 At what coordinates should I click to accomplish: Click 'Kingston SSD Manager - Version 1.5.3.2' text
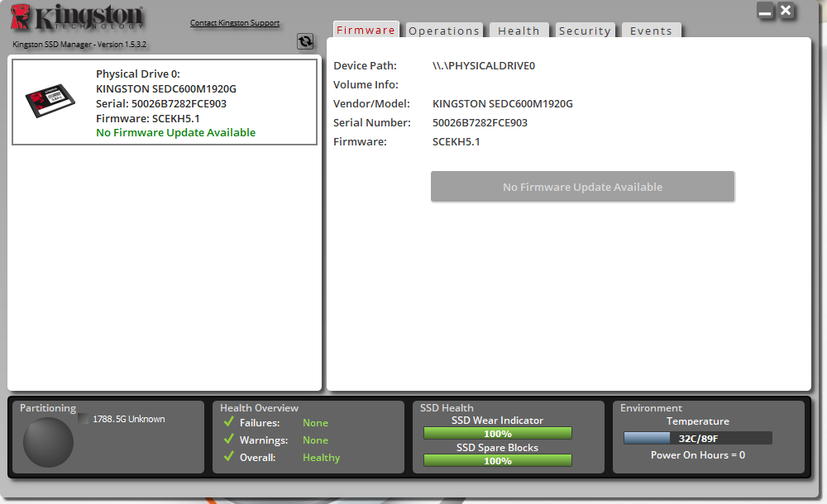click(79, 45)
